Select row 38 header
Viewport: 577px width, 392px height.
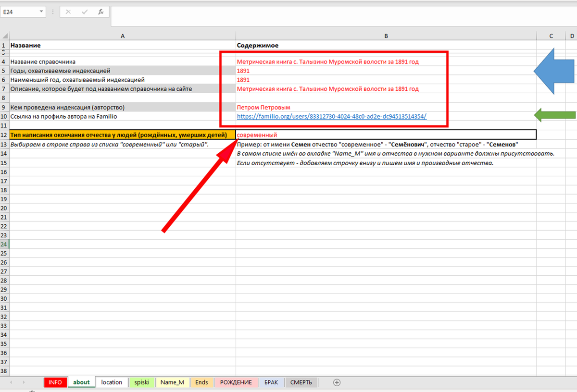[4, 372]
